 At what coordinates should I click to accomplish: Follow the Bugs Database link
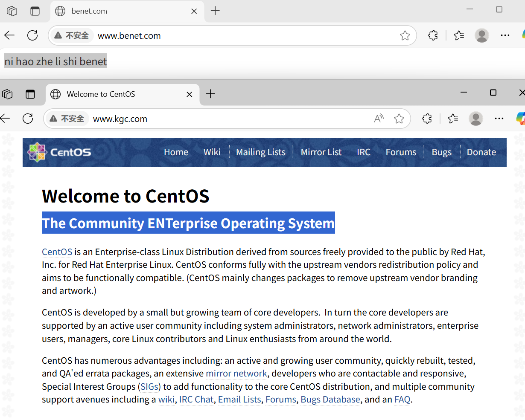pyautogui.click(x=330, y=400)
